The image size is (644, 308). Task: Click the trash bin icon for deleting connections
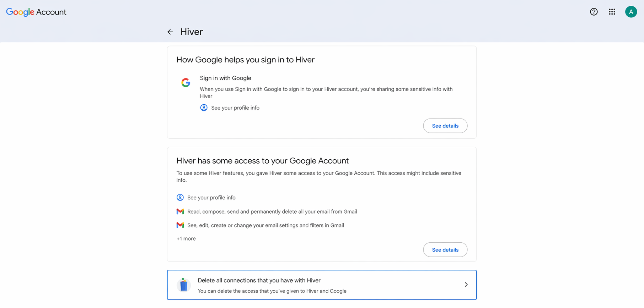(184, 285)
